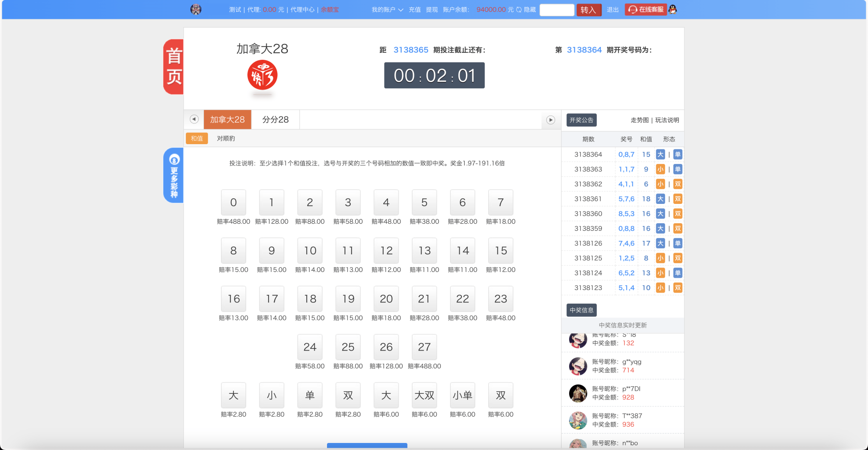Image resolution: width=868 pixels, height=450 pixels.
Task: Open the 在线客服 customer service chat
Action: coord(646,9)
